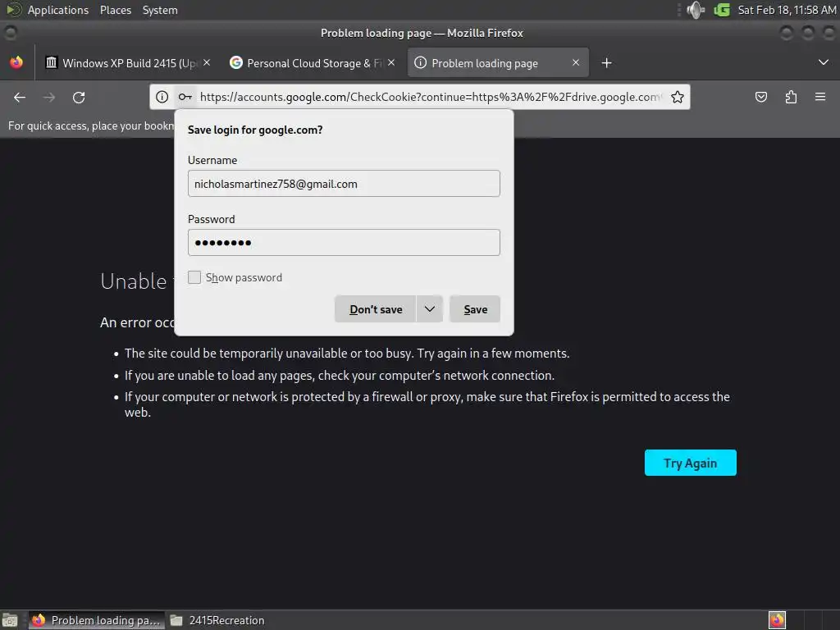Bookmark this page with the star icon
This screenshot has width=840, height=630.
[x=677, y=97]
